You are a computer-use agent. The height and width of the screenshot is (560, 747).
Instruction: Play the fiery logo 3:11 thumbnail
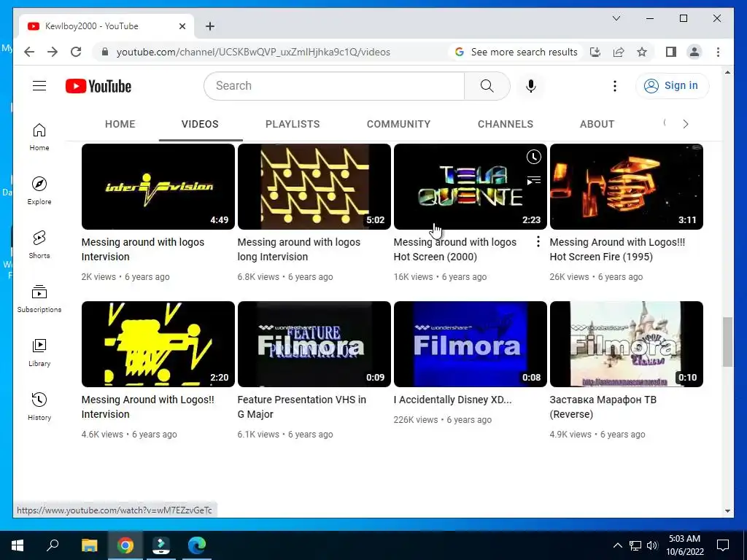click(627, 187)
